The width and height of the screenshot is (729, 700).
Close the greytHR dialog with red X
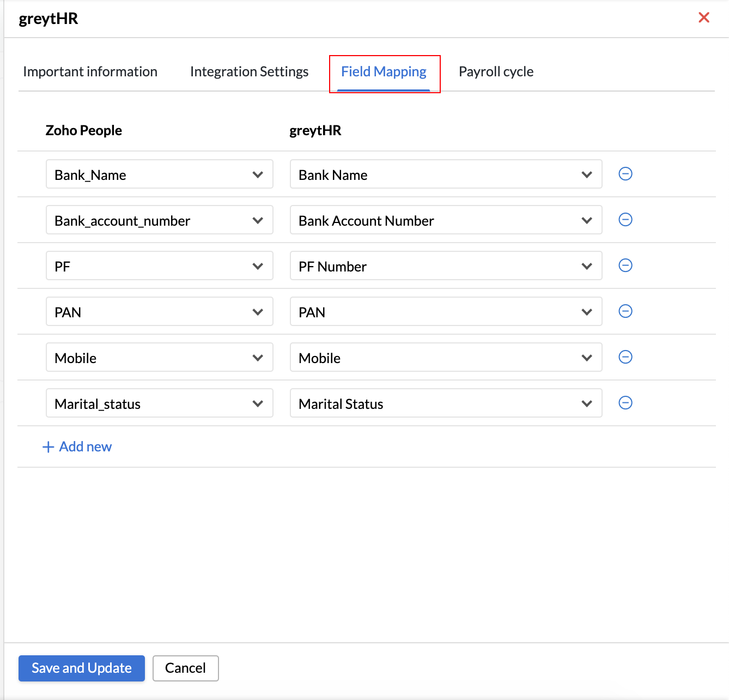(x=704, y=17)
